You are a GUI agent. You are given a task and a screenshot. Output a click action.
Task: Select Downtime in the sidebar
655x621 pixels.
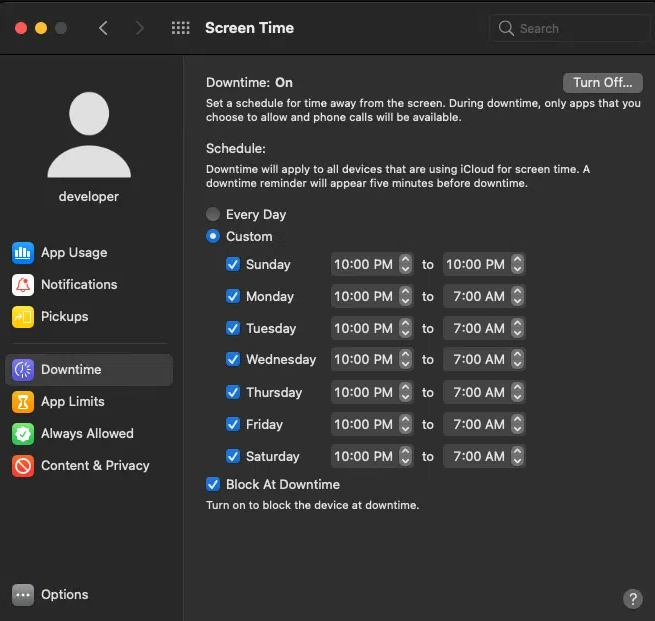click(89, 370)
